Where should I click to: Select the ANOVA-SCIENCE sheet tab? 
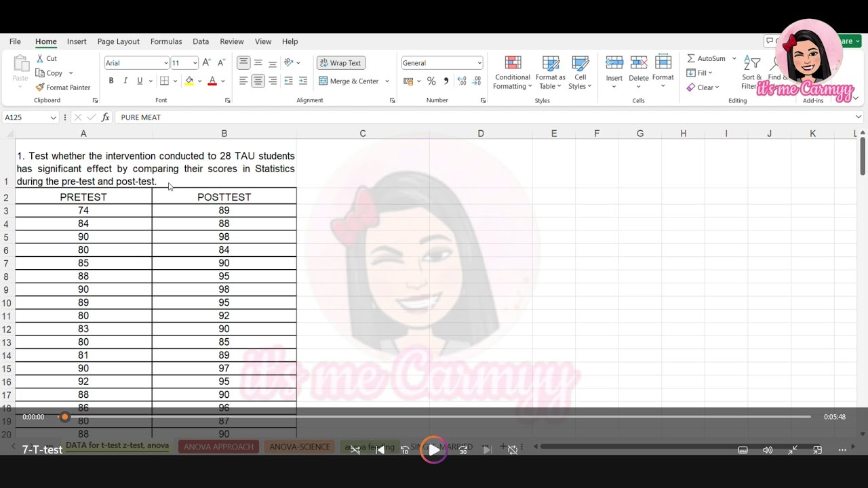click(x=300, y=447)
